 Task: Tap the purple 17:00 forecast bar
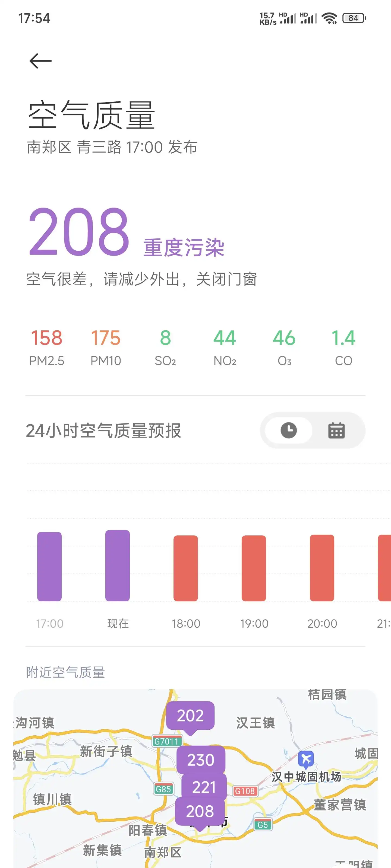[49, 566]
